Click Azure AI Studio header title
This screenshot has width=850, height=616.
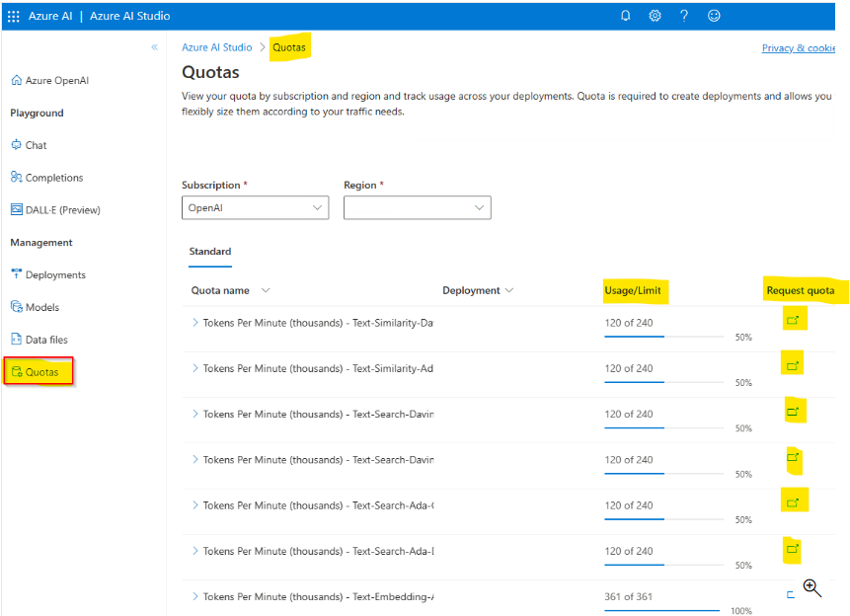click(130, 16)
